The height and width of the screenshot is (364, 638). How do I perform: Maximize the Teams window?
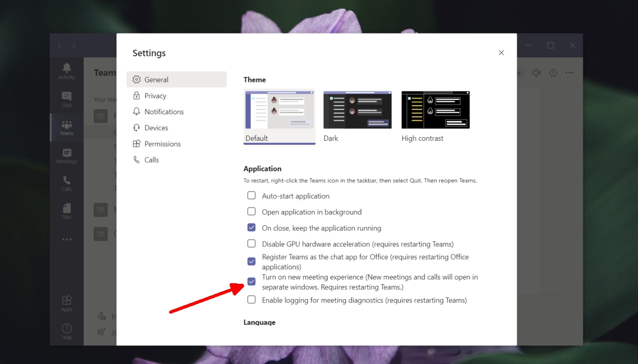click(550, 46)
